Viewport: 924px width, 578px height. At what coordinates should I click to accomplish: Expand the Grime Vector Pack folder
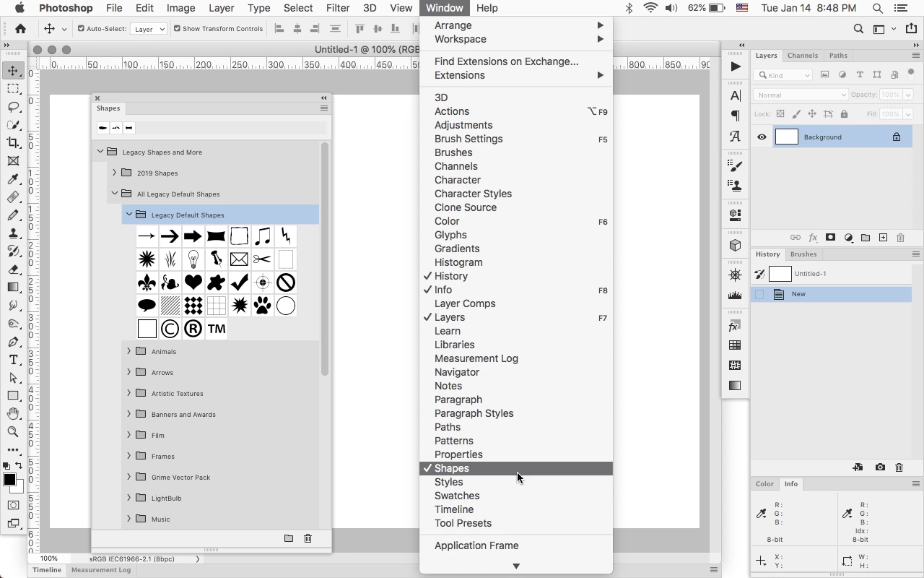(128, 477)
